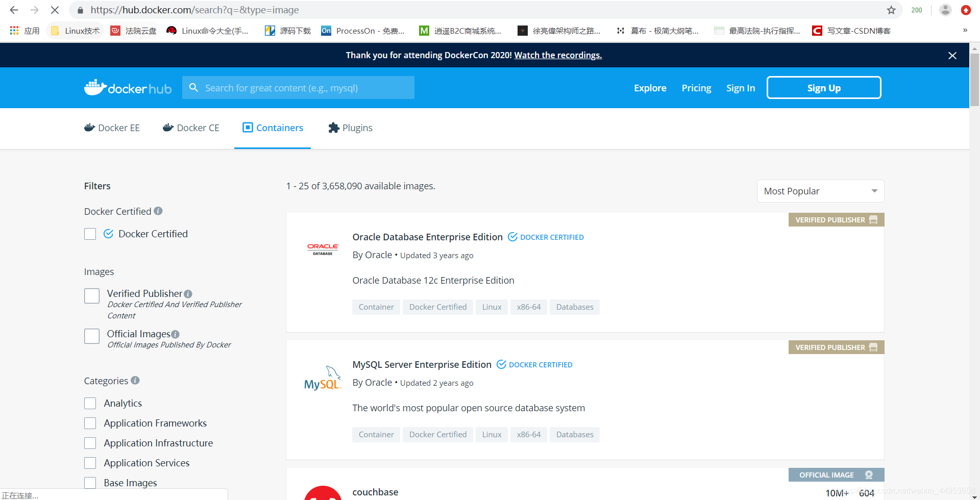
Task: Click the scrollbar down arrow
Action: (x=974, y=496)
